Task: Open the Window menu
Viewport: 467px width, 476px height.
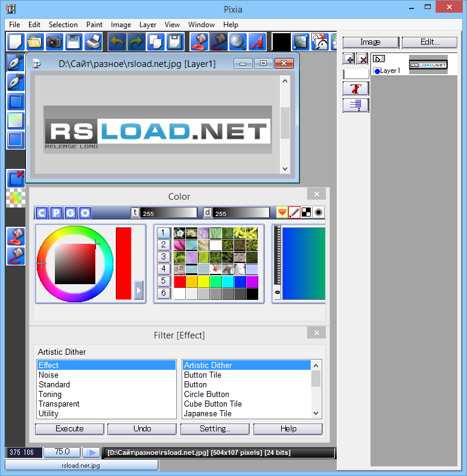Action: pyautogui.click(x=202, y=25)
